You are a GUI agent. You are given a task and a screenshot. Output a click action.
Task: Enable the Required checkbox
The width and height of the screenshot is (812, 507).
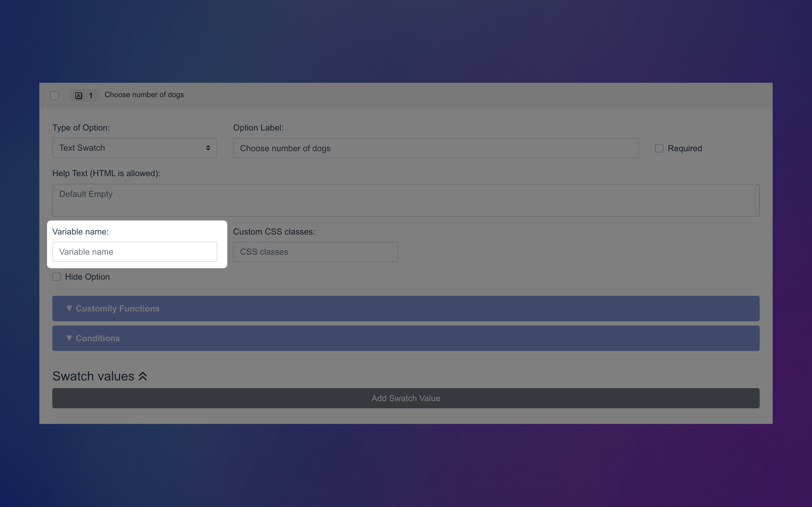pyautogui.click(x=659, y=148)
